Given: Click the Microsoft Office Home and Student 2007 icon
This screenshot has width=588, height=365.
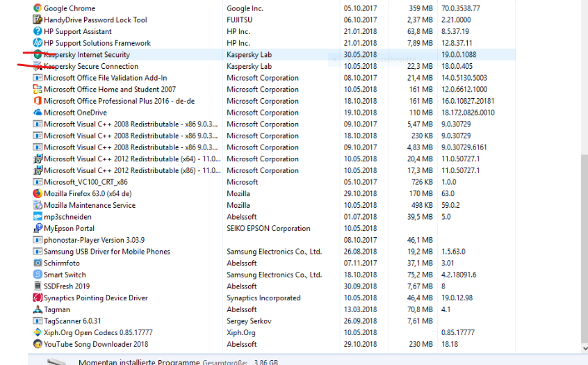Looking at the screenshot, I should click(38, 89).
